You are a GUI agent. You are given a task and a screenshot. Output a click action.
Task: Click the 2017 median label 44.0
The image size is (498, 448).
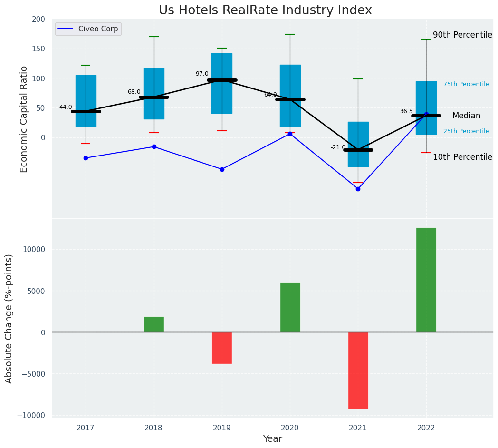(x=66, y=107)
